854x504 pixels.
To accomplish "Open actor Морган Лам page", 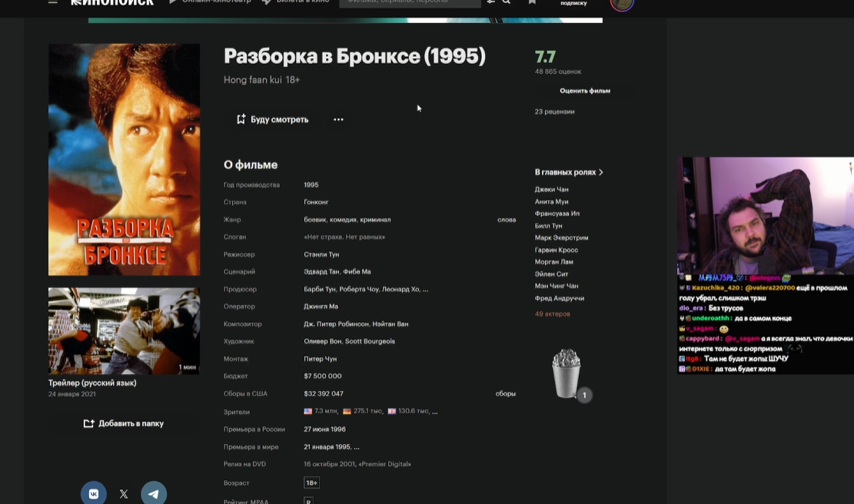I will click(x=554, y=262).
